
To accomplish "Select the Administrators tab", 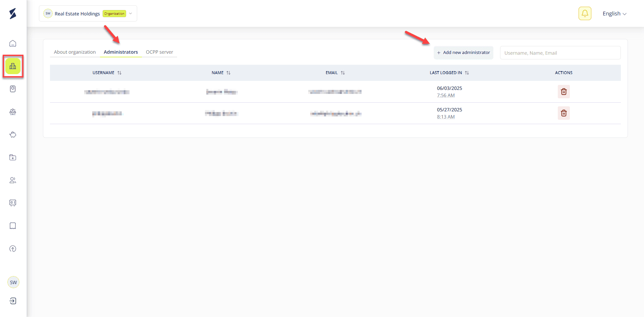I will point(121,52).
